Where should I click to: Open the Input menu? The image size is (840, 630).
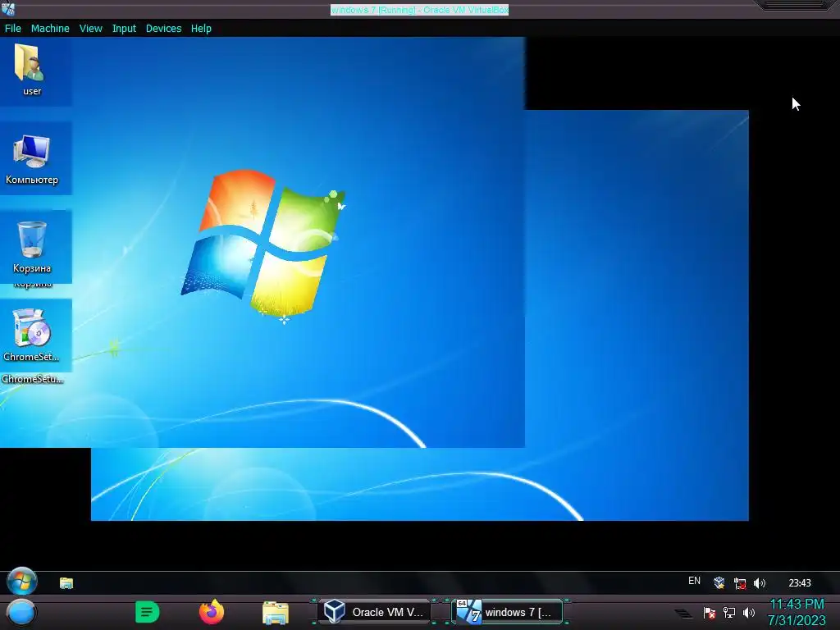pyautogui.click(x=124, y=29)
